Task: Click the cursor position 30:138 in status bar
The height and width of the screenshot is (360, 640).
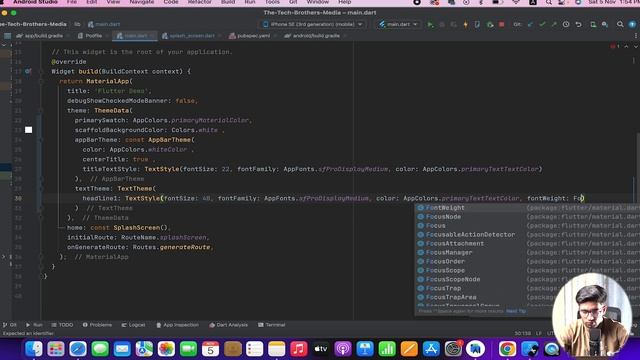Action: [x=522, y=333]
